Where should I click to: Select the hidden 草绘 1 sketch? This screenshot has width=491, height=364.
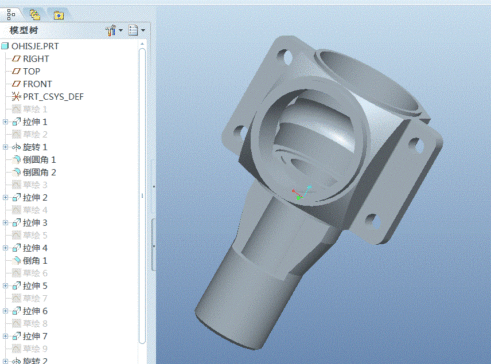point(35,109)
